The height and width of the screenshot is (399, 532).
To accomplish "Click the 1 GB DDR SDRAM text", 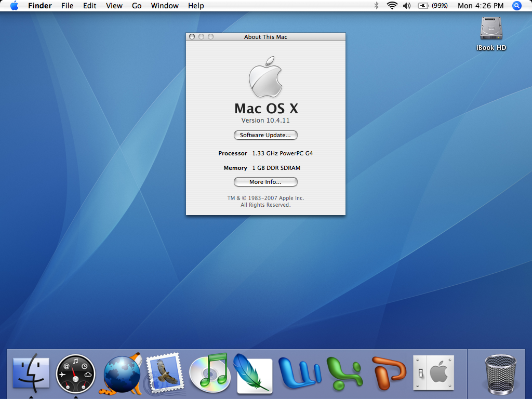I will [x=276, y=168].
